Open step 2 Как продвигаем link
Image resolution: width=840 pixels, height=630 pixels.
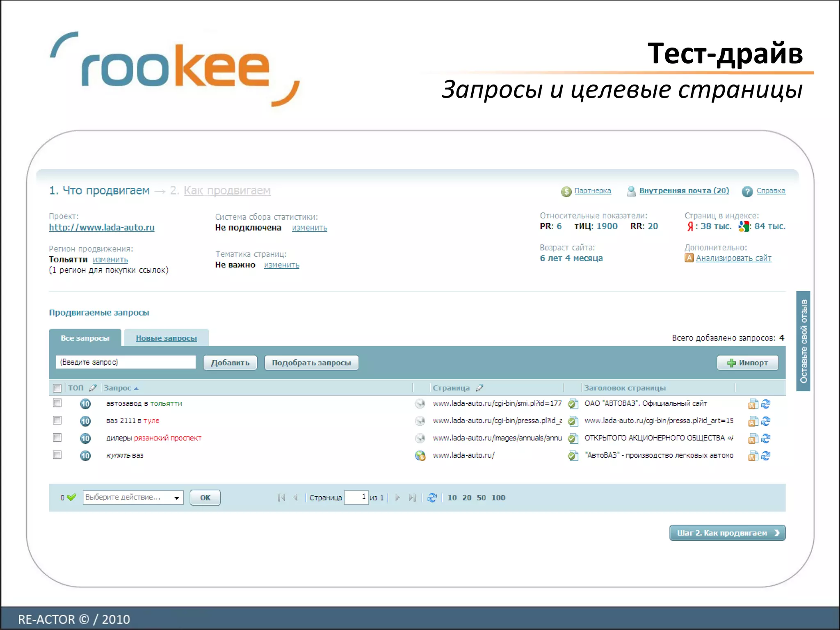[227, 191]
